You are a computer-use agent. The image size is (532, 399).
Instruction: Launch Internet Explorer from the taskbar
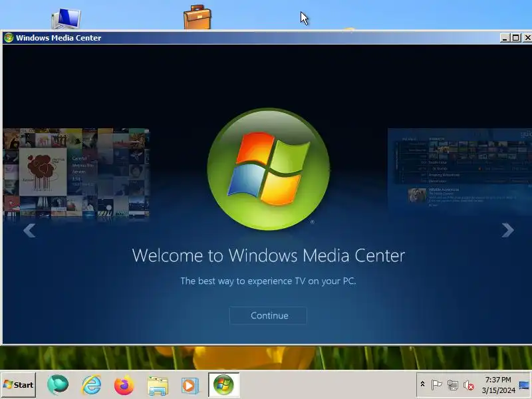pyautogui.click(x=91, y=385)
